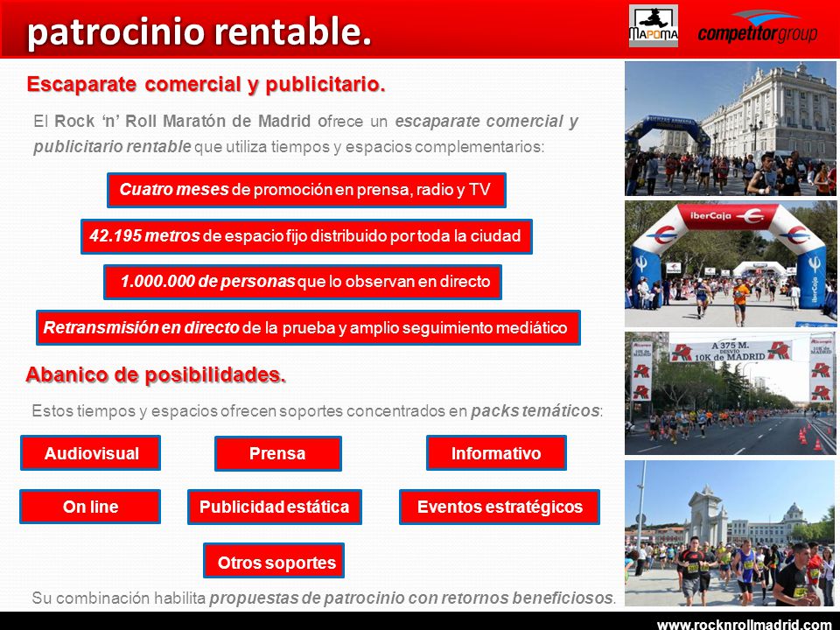840x630 pixels.
Task: Click the publicitario rentable italic text
Action: [x=112, y=146]
